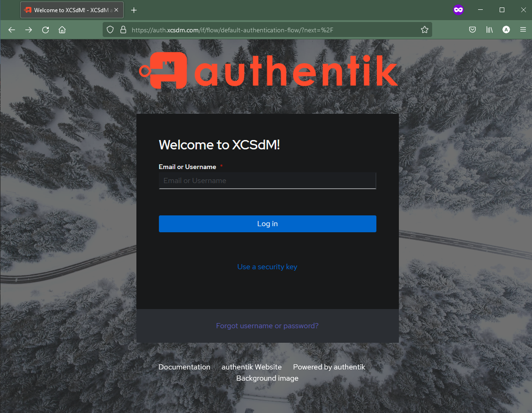Image resolution: width=532 pixels, height=413 pixels.
Task: Click the purple private browsing mask icon
Action: pyautogui.click(x=458, y=10)
